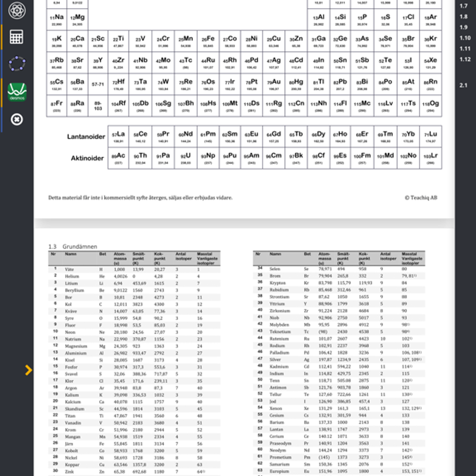476x476 pixels.
Task: Pick the 79Au periodic table cell
Action: click(274, 84)
